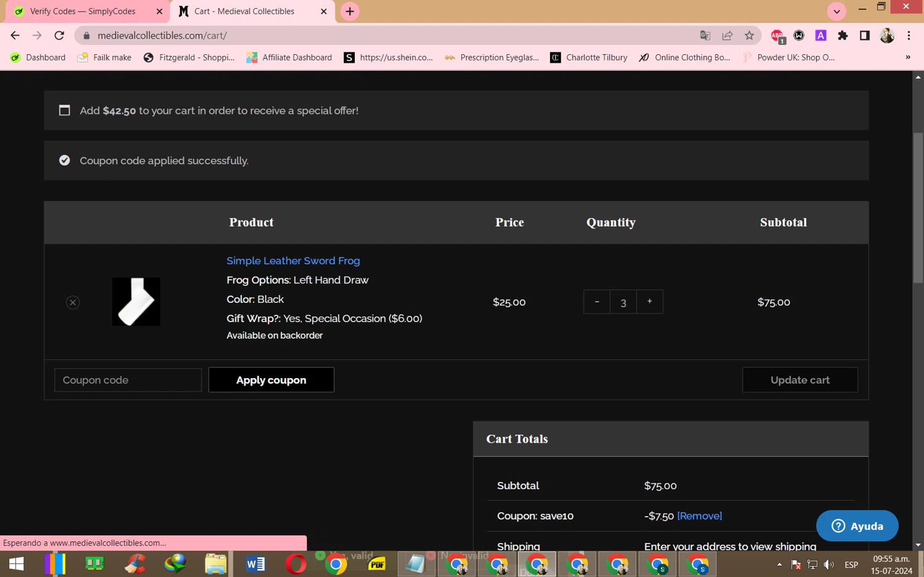Click the Update cart button
Screen dimensions: 924x577
pos(800,380)
